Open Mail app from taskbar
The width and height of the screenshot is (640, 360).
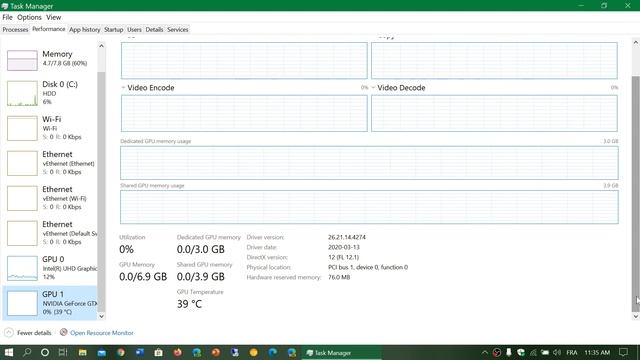click(102, 352)
